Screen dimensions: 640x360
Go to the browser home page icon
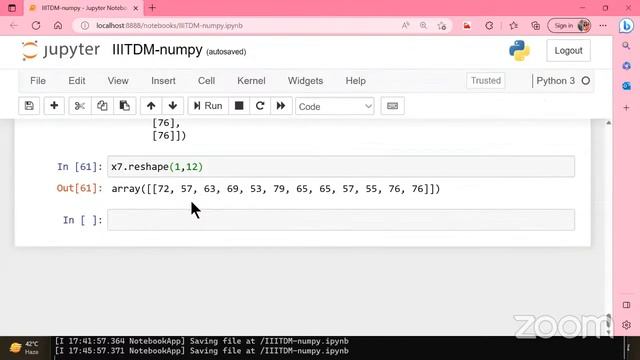58,26
